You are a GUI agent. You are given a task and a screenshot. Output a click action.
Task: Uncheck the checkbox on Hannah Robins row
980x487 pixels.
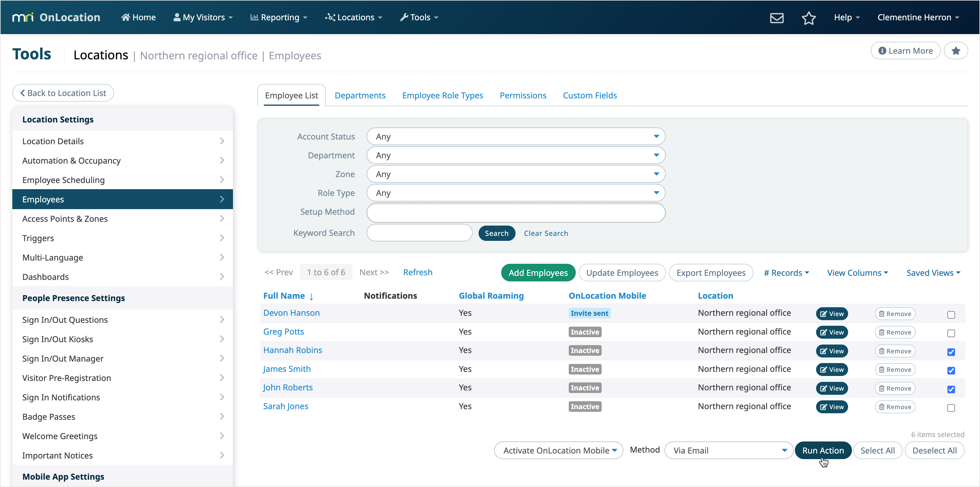pos(951,352)
